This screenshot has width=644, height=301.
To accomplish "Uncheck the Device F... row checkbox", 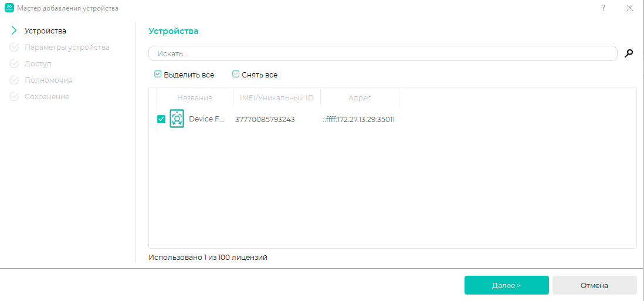I will pos(161,119).
